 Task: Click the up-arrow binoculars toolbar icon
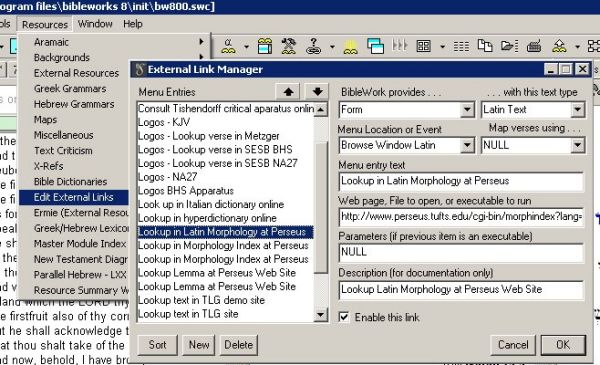coord(559,46)
